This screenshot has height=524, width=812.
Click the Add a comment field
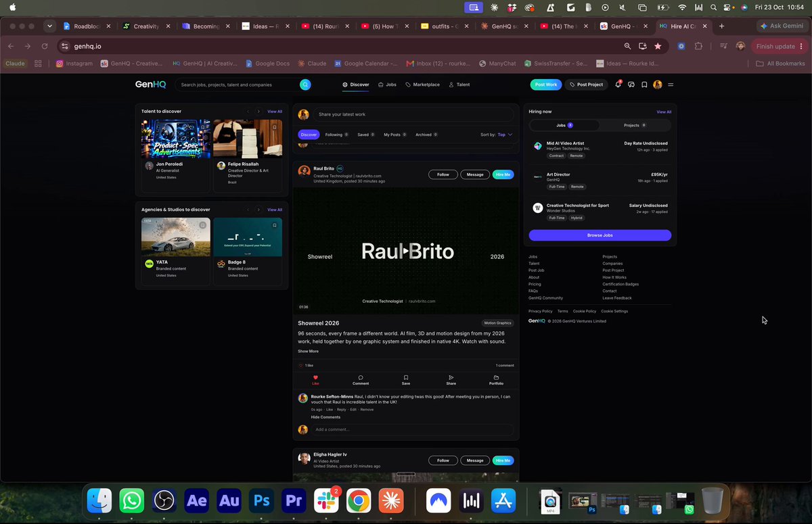click(x=413, y=429)
